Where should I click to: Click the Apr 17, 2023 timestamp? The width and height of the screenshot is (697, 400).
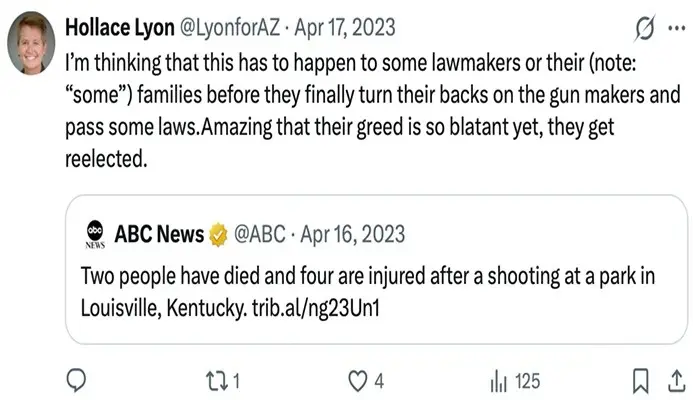point(345,28)
